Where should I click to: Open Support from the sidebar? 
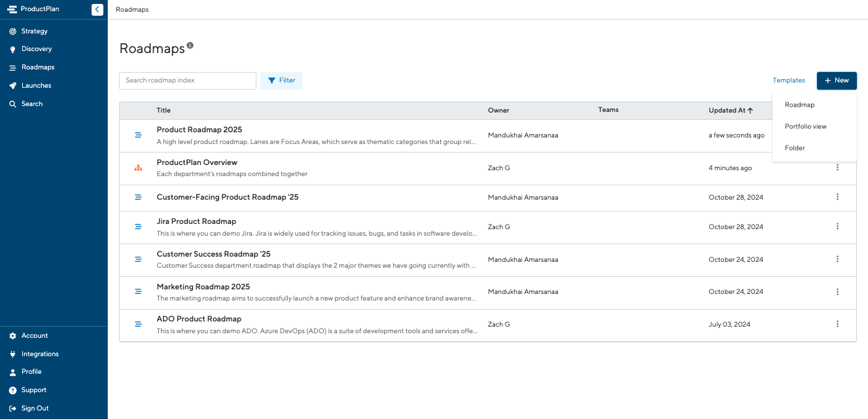(x=33, y=390)
